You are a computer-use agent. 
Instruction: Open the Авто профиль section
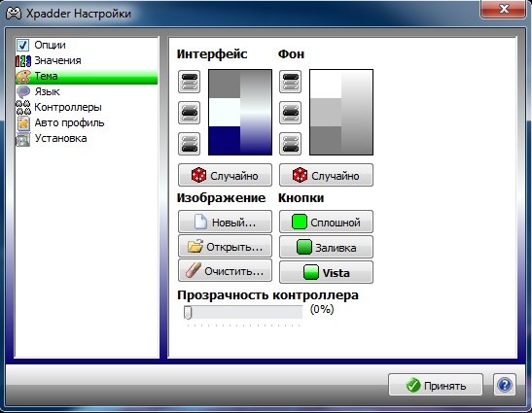click(87, 122)
